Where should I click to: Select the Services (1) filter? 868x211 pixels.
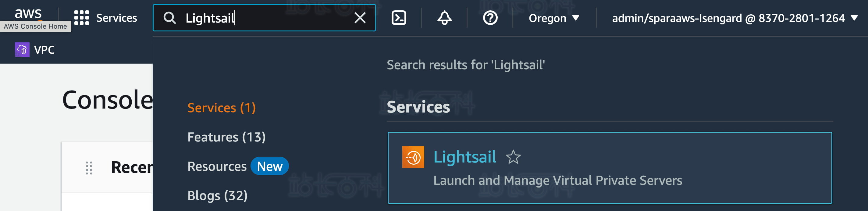[x=221, y=108]
